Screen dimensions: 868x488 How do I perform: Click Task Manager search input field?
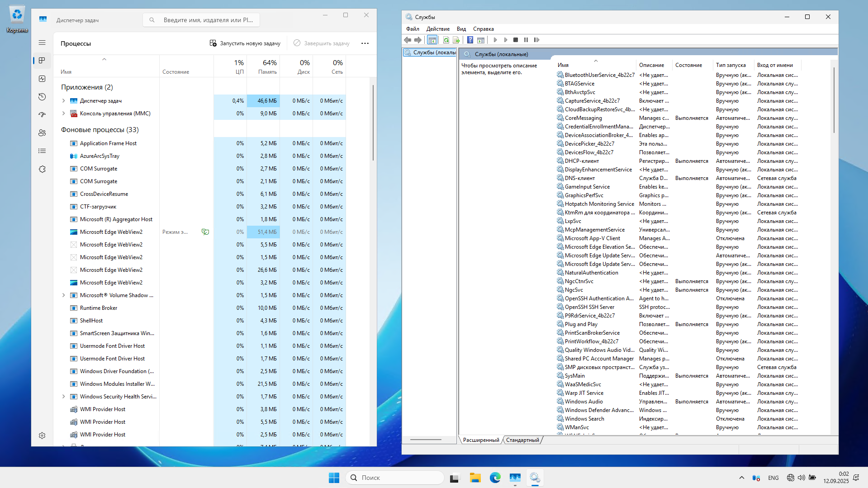[201, 20]
